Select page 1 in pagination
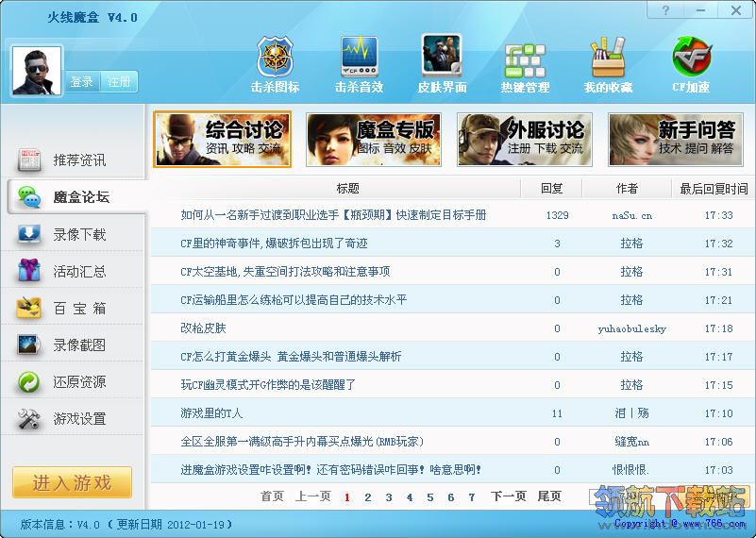Image resolution: width=756 pixels, height=538 pixels. 346,497
